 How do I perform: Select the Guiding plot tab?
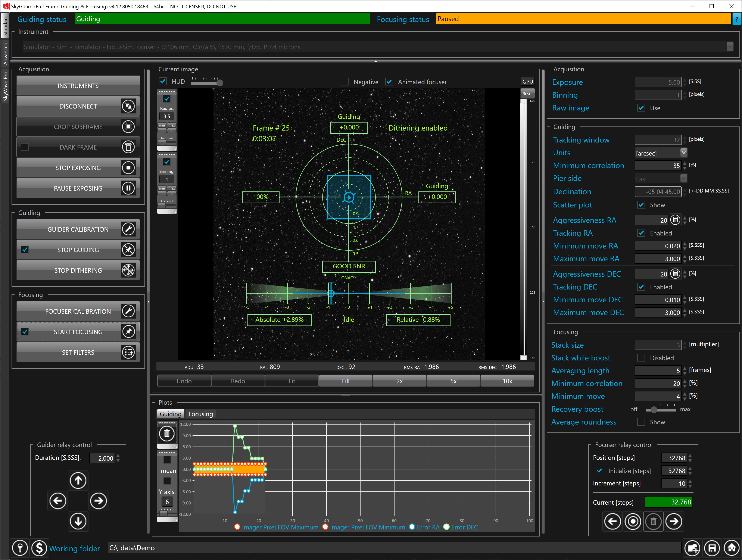click(170, 414)
